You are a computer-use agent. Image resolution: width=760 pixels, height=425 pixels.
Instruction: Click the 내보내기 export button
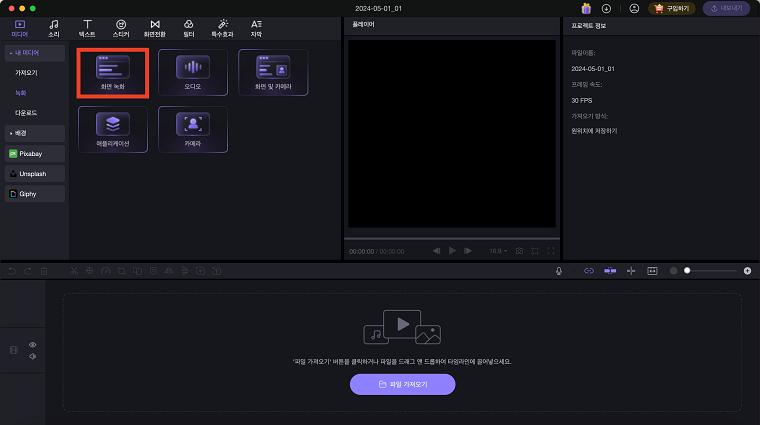726,8
